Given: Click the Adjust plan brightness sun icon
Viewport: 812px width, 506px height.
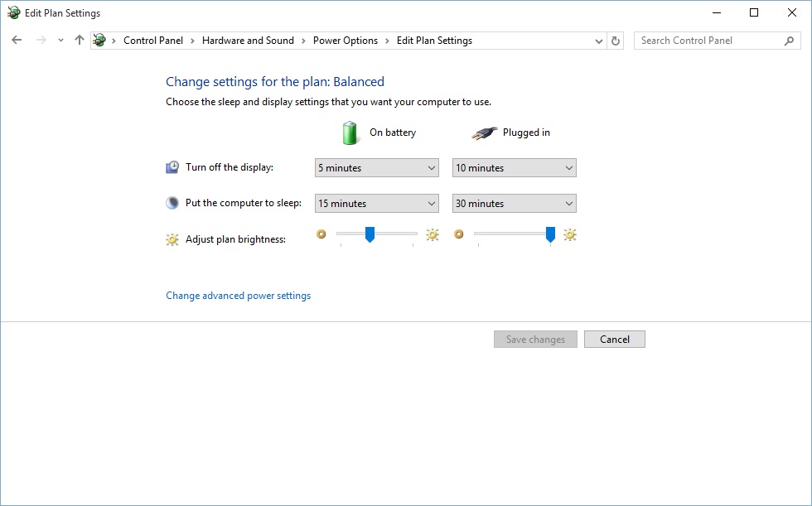Looking at the screenshot, I should 172,239.
